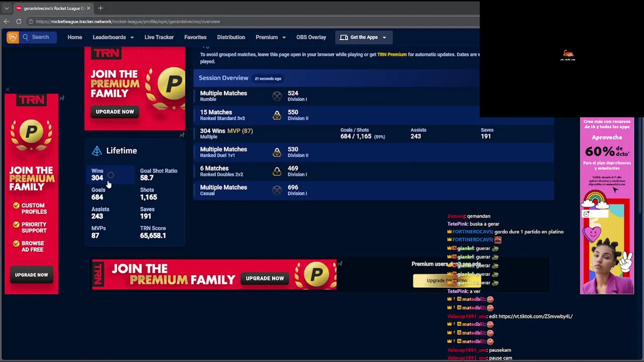Click the Casual unranked rank icon
644x362 pixels.
277,190
